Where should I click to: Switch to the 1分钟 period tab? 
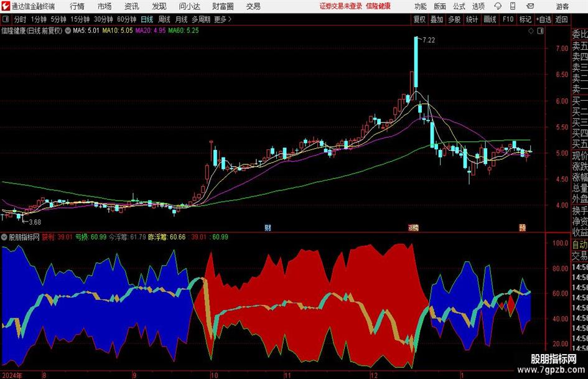39,19
